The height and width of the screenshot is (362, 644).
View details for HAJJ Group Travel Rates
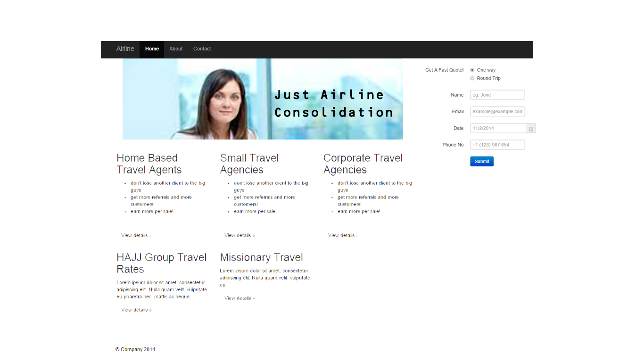[x=136, y=310]
